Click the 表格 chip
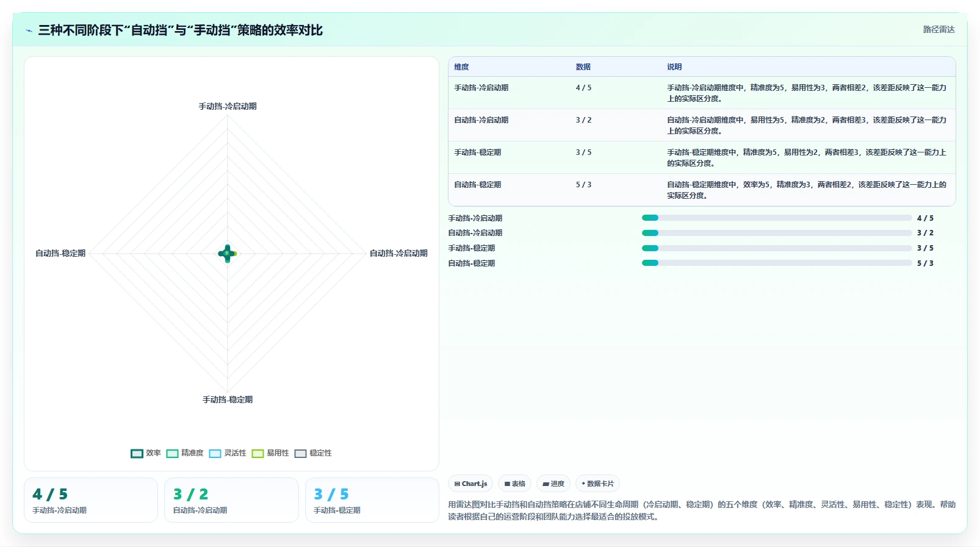 (x=514, y=484)
